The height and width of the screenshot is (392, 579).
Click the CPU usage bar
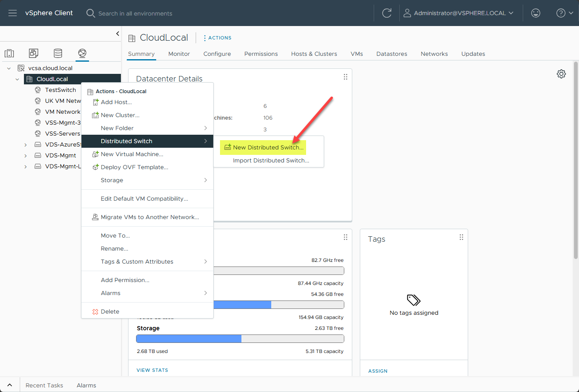coord(279,271)
